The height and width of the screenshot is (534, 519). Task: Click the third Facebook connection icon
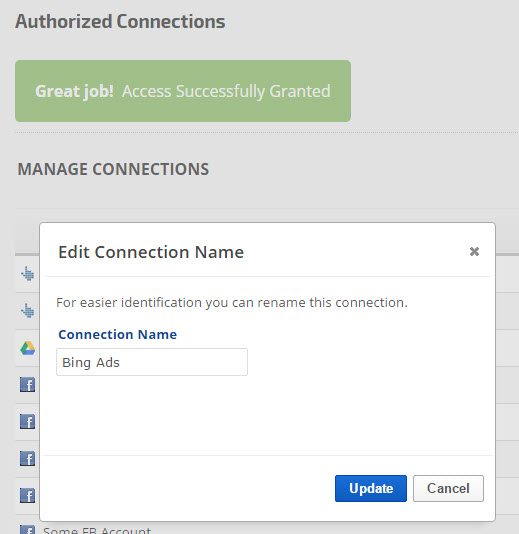(28, 458)
